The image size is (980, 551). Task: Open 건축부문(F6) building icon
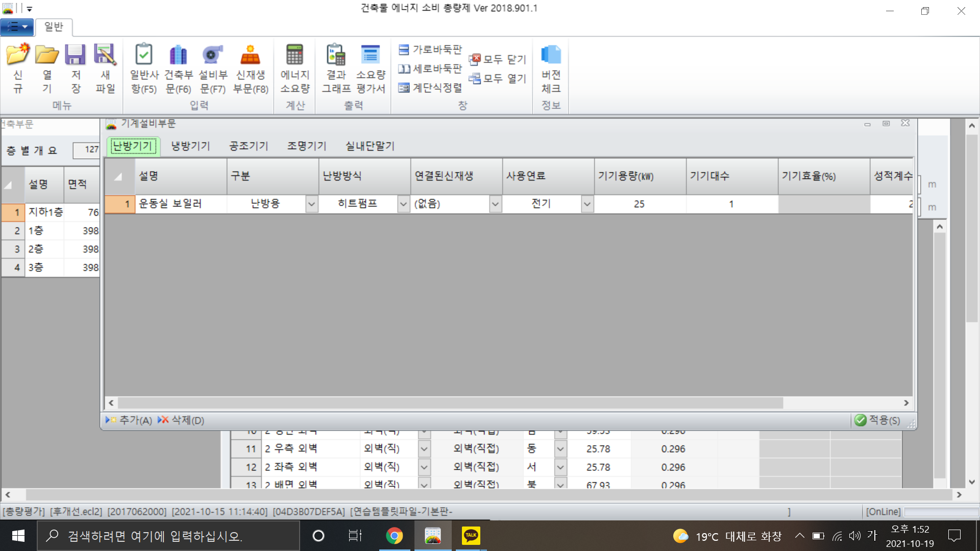click(x=178, y=55)
